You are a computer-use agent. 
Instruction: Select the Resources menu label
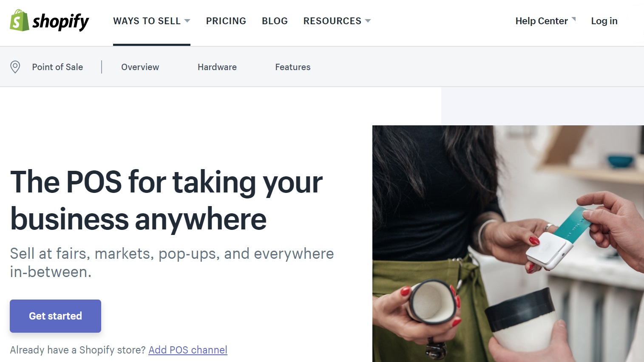tap(332, 21)
